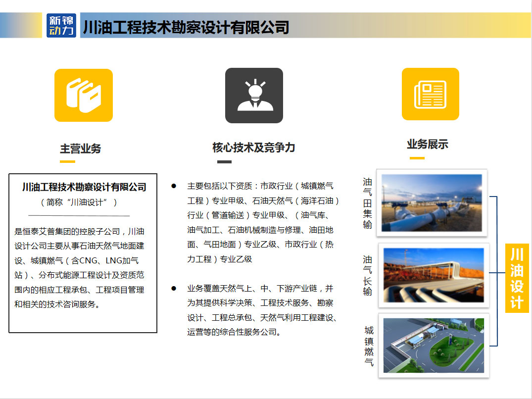The width and height of the screenshot is (532, 399).
Task: Click the yellow books icon above 主营业务
Action: (x=84, y=96)
